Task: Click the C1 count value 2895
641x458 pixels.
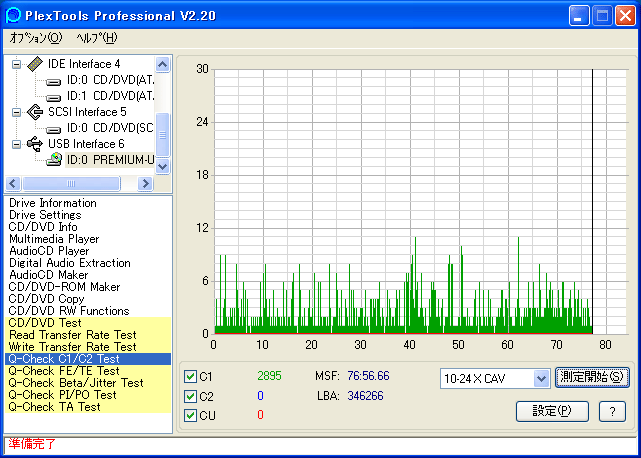Action: point(269,376)
